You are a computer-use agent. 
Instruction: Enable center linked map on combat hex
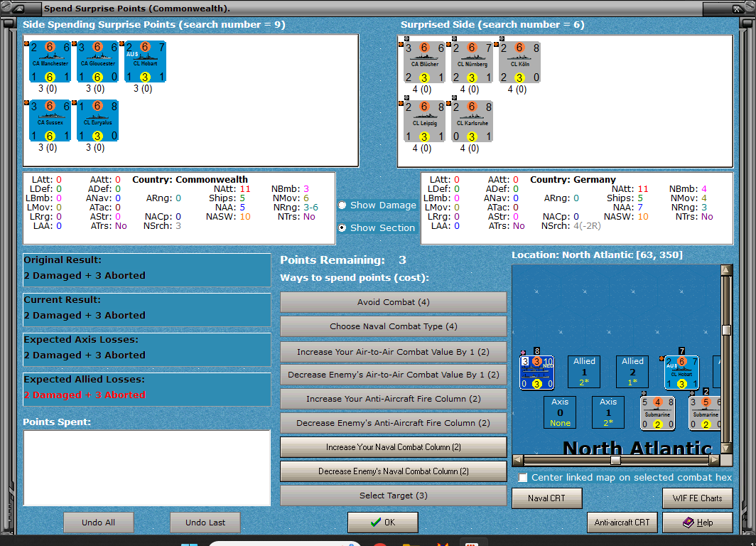tap(523, 478)
